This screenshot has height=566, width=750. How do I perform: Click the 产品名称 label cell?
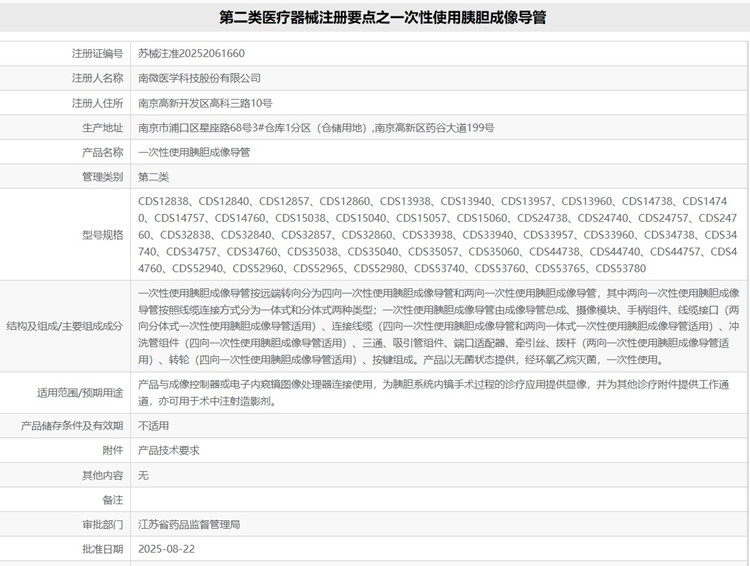click(x=102, y=152)
